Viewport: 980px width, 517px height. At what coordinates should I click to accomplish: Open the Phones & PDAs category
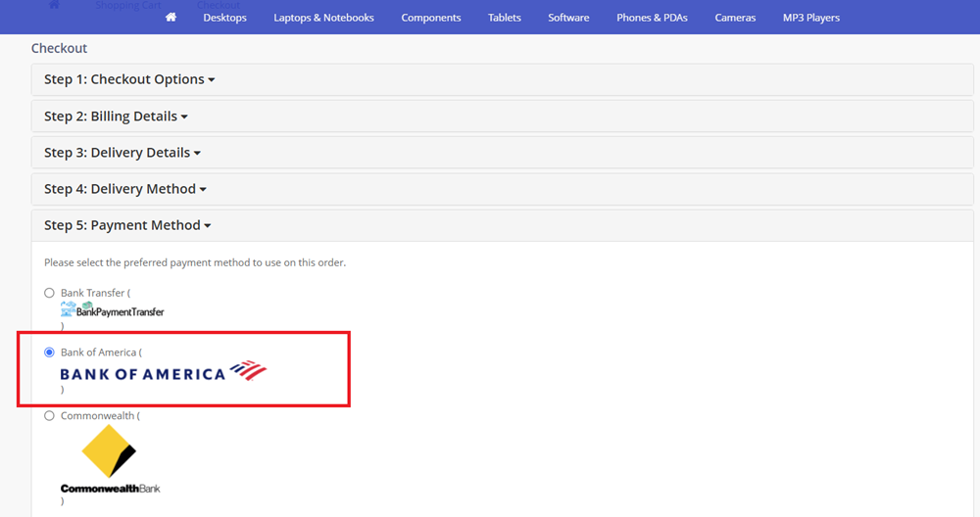pyautogui.click(x=652, y=18)
